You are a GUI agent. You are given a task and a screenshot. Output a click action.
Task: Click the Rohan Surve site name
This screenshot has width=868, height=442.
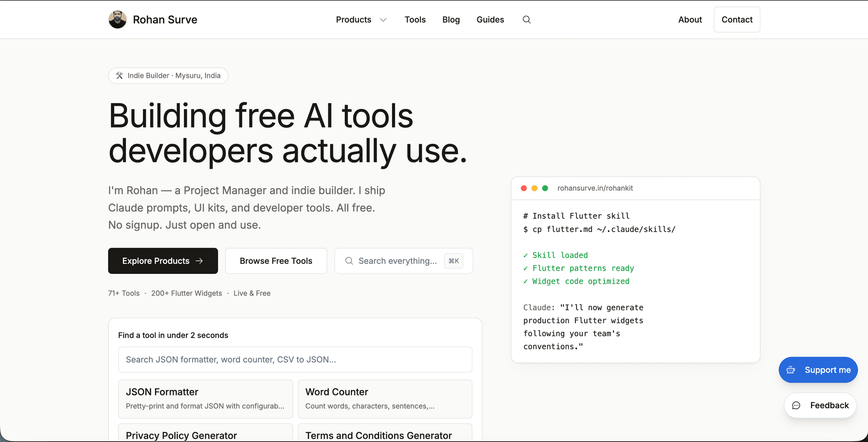coord(165,19)
